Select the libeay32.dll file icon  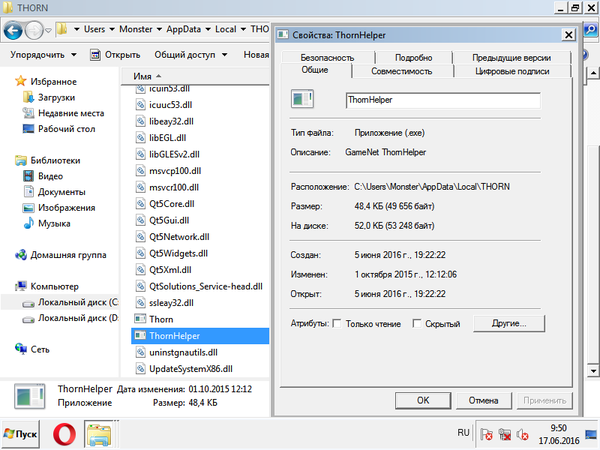(x=140, y=121)
